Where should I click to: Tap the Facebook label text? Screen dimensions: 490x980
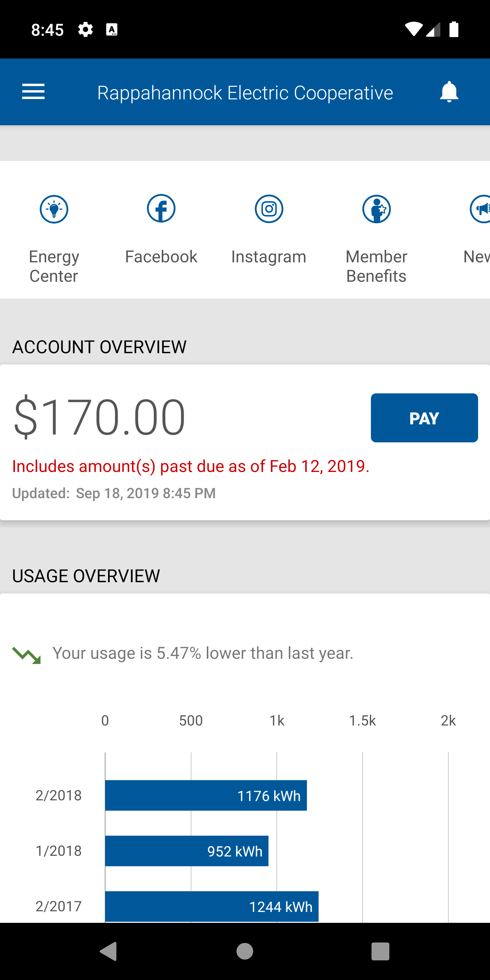(x=161, y=257)
